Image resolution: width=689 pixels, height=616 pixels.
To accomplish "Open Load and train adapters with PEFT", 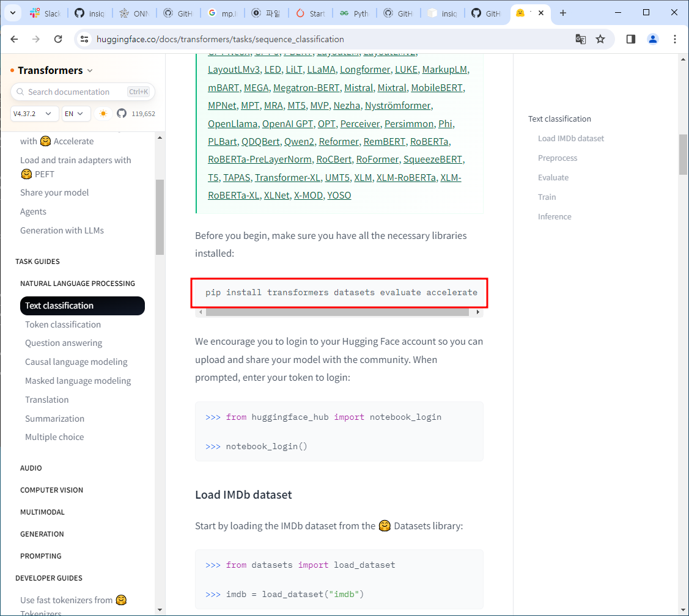I will [76, 167].
